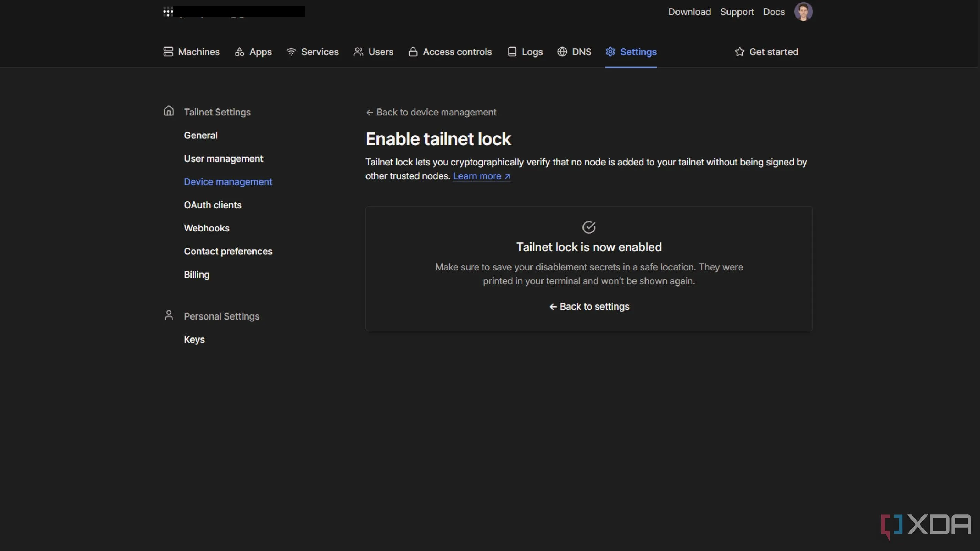Switch to the Apps tab
This screenshot has height=551, width=980.
[x=253, y=52]
